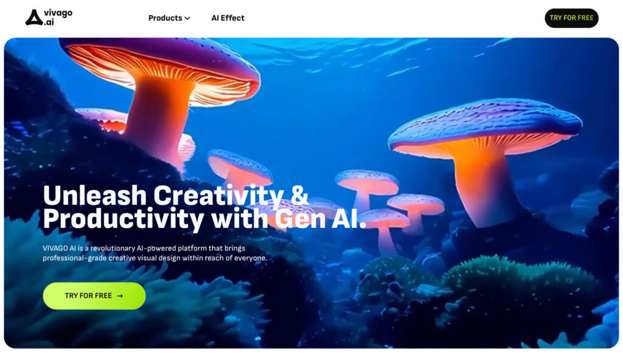623x364 pixels.
Task: Click the Unleash Creativity heading line
Action: [176, 195]
